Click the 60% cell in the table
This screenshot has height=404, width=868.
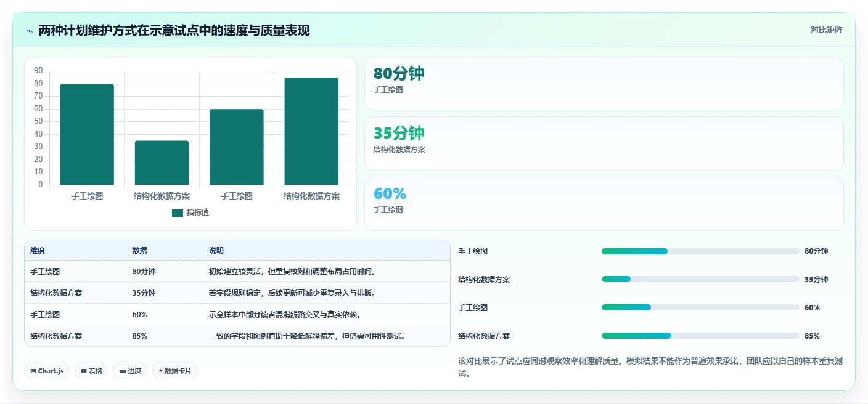[x=139, y=315]
